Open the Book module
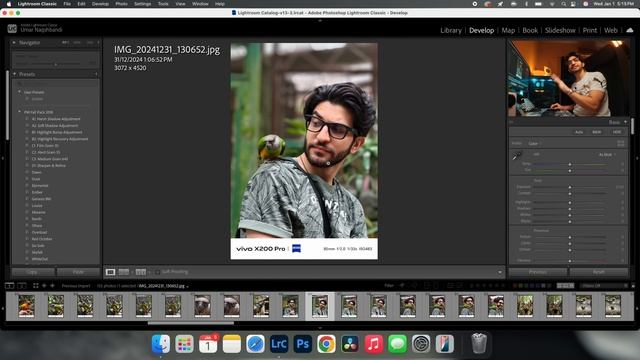This screenshot has height=360, width=640. coord(530,30)
